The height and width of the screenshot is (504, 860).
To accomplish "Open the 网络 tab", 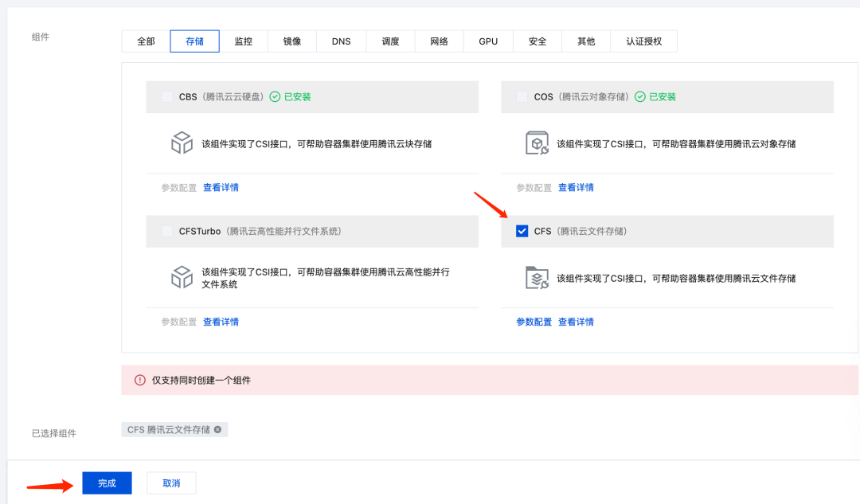I will click(440, 41).
